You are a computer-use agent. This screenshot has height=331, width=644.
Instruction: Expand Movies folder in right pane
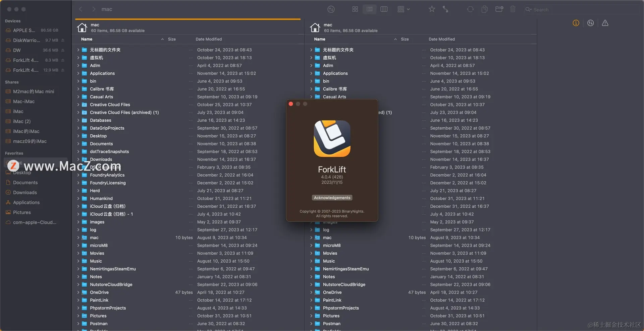[x=311, y=253]
